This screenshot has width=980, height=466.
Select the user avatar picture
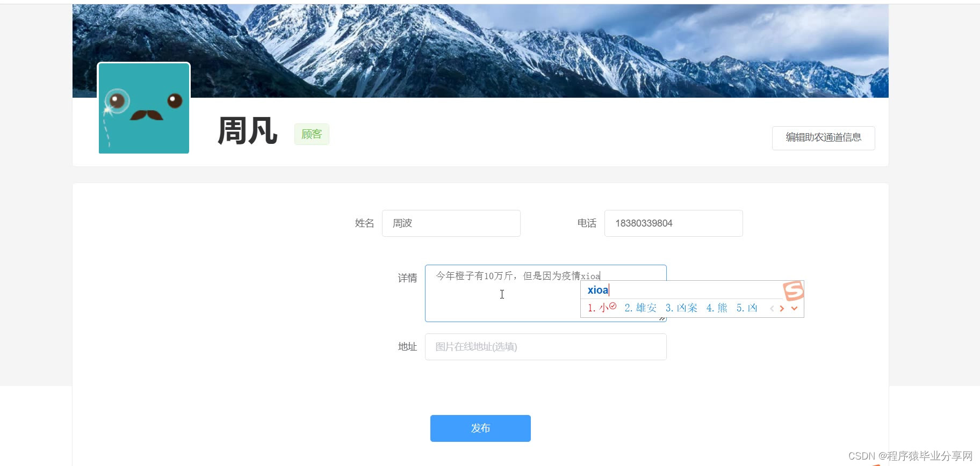coord(144,108)
